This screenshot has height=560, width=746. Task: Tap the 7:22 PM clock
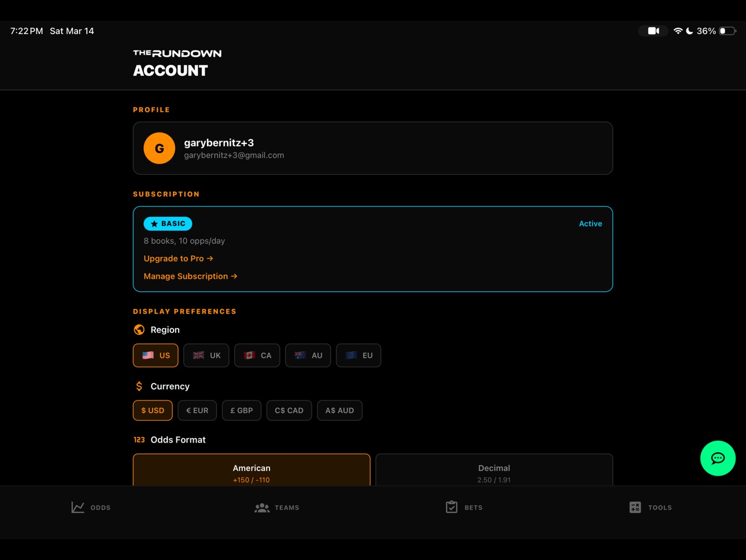(27, 31)
